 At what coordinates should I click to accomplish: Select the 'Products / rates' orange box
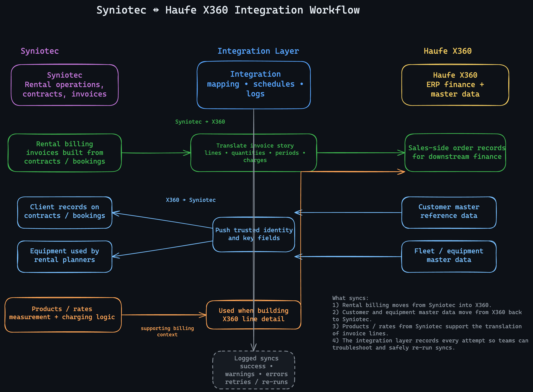pos(63,315)
